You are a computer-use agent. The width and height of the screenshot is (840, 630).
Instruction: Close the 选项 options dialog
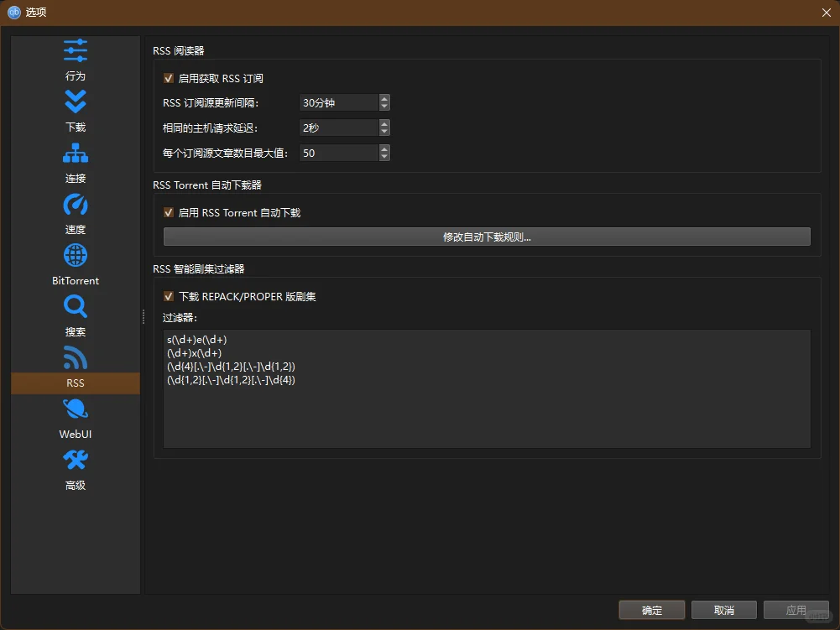click(826, 13)
